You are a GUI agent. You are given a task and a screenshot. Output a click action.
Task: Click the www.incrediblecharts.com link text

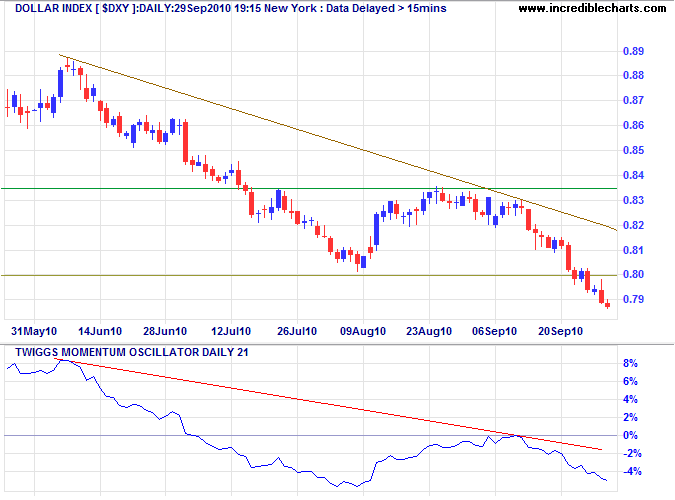coord(592,8)
